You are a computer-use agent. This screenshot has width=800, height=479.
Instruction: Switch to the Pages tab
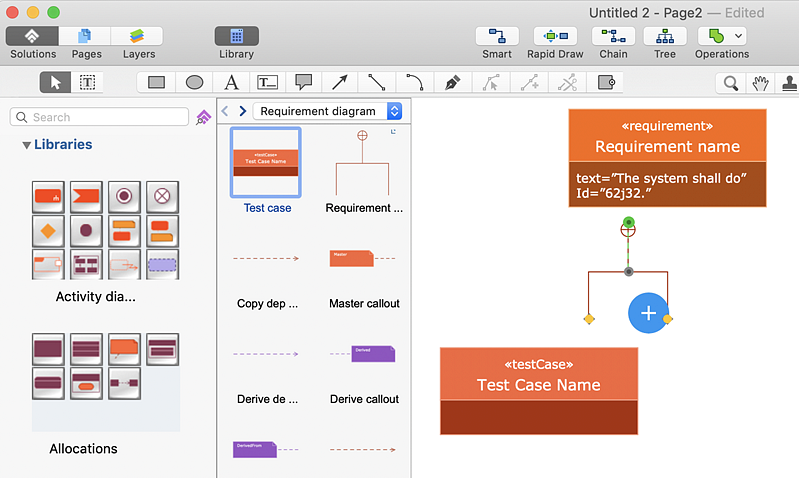pyautogui.click(x=84, y=37)
